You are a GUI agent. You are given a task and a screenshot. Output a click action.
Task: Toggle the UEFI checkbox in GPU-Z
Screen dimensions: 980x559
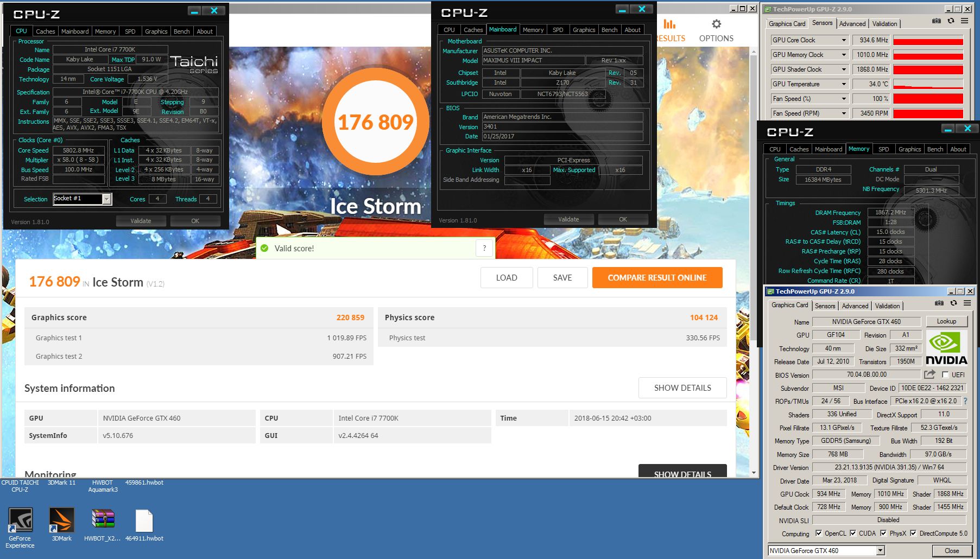[x=945, y=374]
